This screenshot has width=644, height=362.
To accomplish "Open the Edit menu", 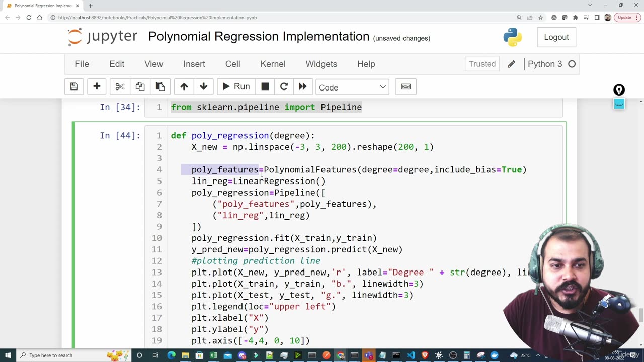I will click(x=117, y=64).
